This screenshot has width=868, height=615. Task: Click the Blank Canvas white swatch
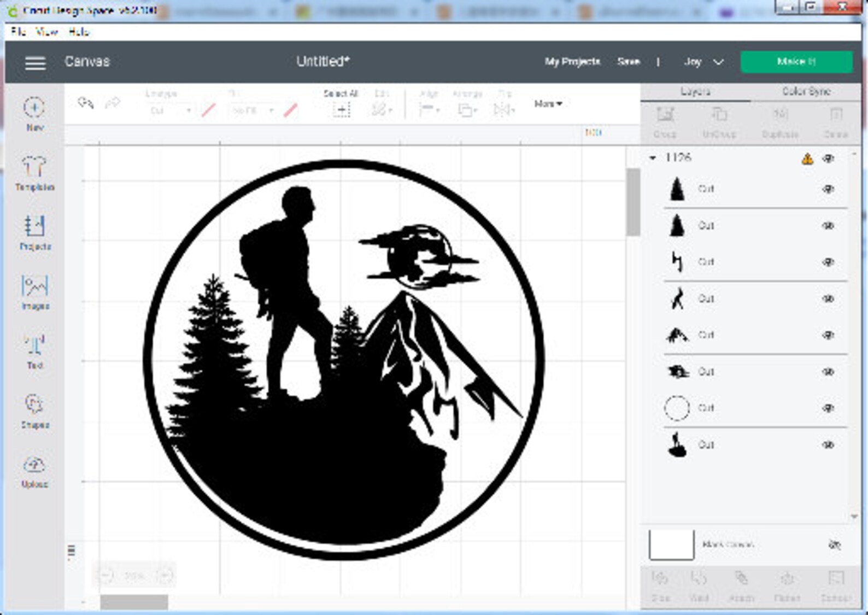coord(671,544)
